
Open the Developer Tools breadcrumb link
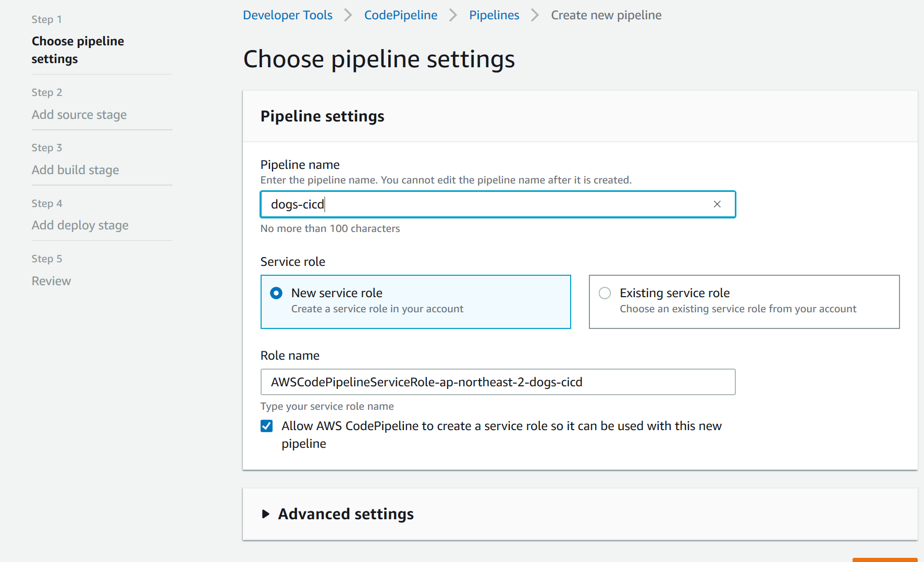pyautogui.click(x=287, y=15)
